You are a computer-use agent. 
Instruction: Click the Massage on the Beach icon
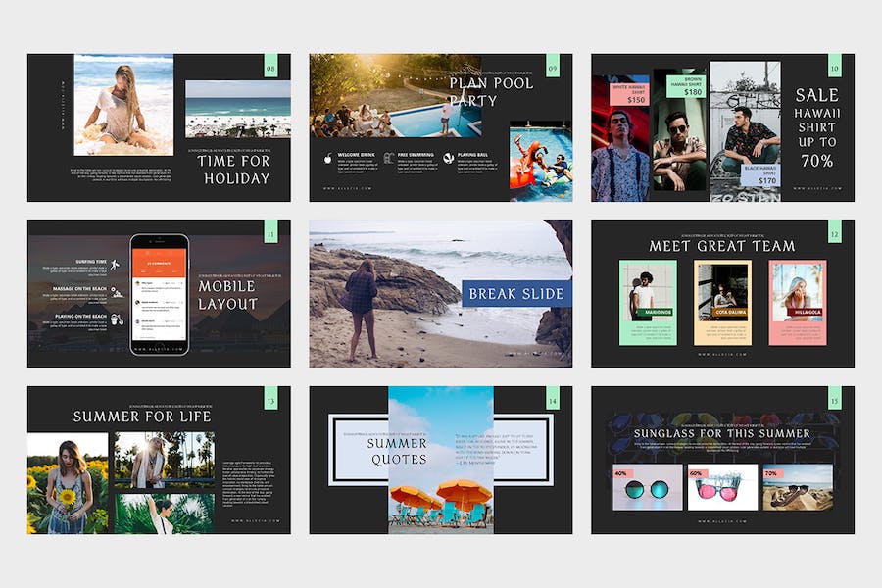117,292
